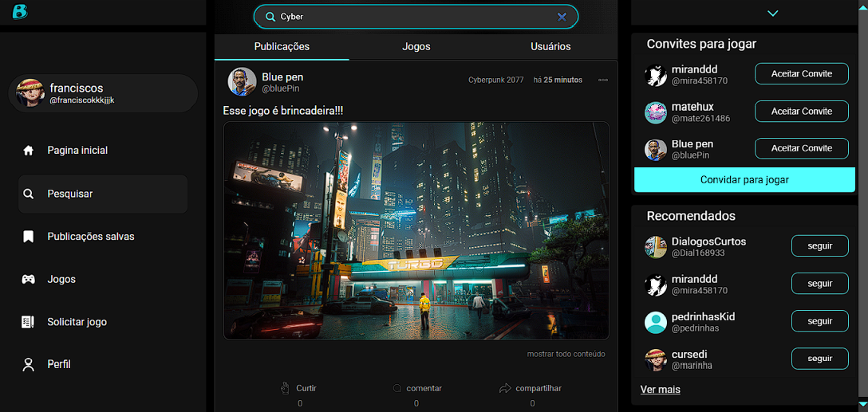
Task: Accept matehux's play invite
Action: pos(802,111)
